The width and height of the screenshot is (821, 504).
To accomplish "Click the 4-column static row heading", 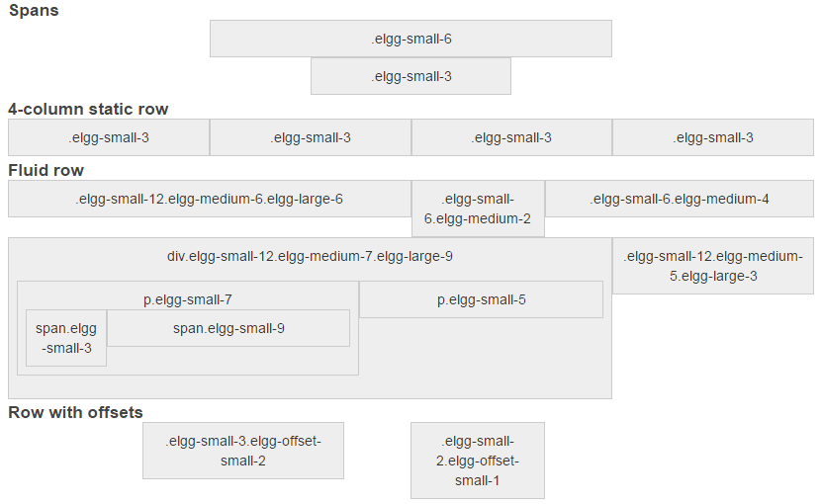I will [88, 109].
